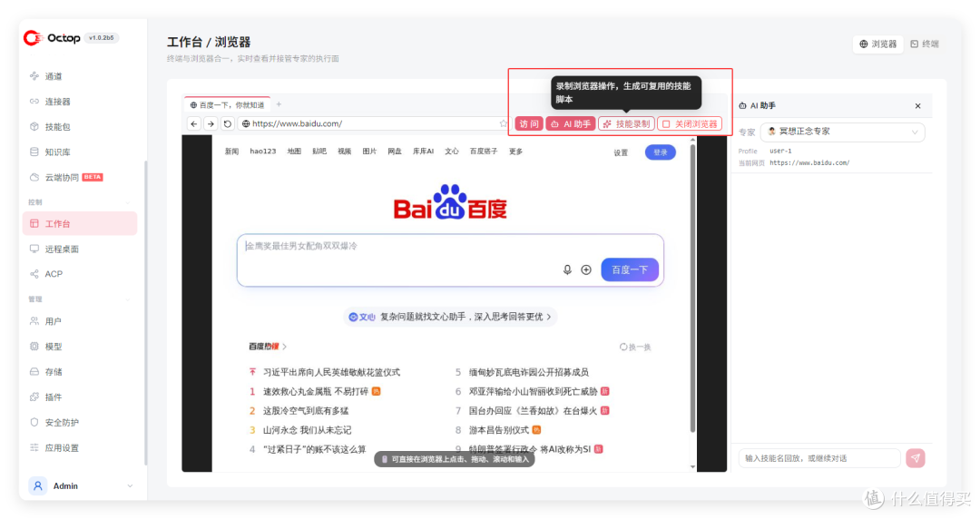Open 百度热搜 heading link
The image size is (980, 519).
(267, 347)
